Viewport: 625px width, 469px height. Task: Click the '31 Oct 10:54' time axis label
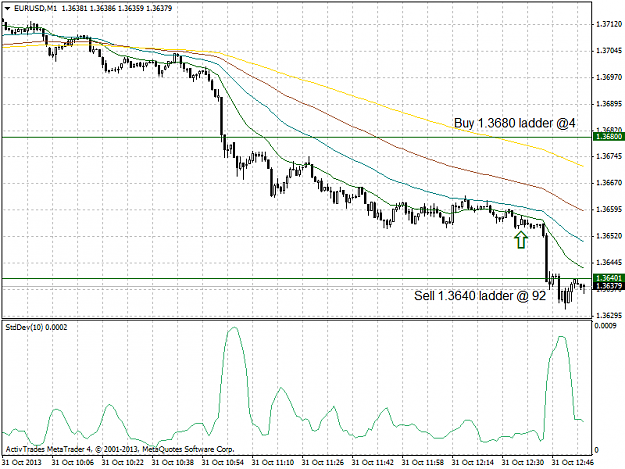[x=223, y=462]
